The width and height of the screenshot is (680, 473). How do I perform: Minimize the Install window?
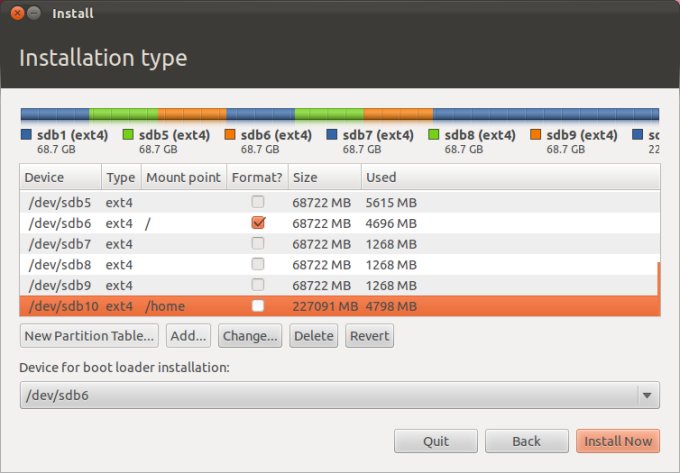click(34, 13)
